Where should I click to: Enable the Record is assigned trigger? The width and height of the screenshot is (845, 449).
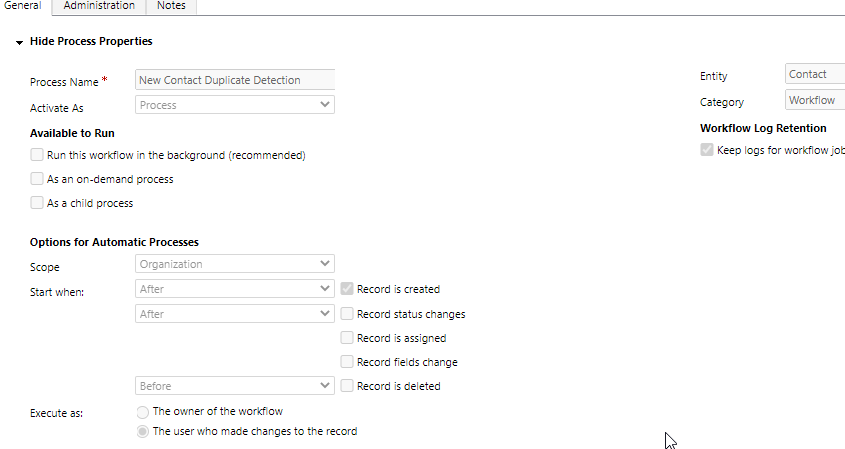point(347,338)
